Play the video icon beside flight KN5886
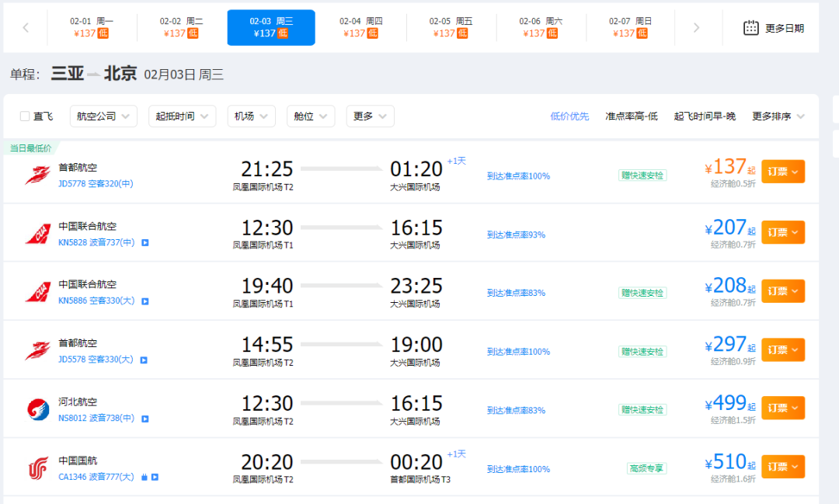 pos(144,301)
